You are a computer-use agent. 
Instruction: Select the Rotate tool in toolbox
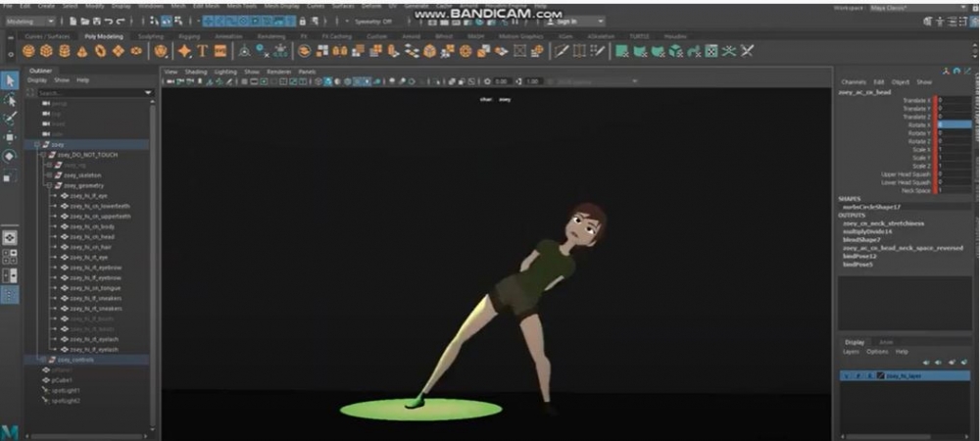(x=10, y=156)
